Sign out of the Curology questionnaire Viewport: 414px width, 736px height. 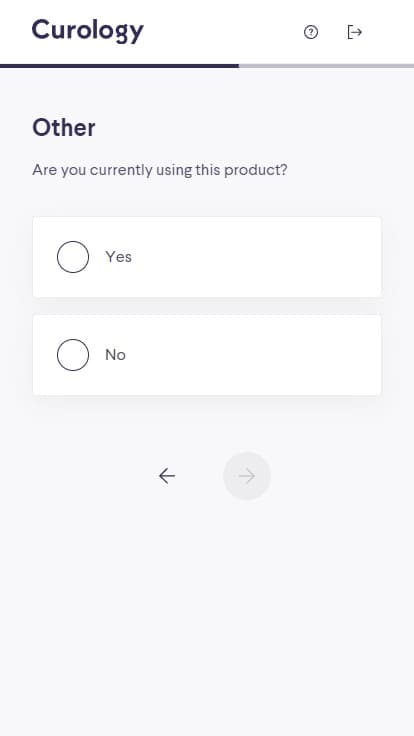tap(354, 32)
